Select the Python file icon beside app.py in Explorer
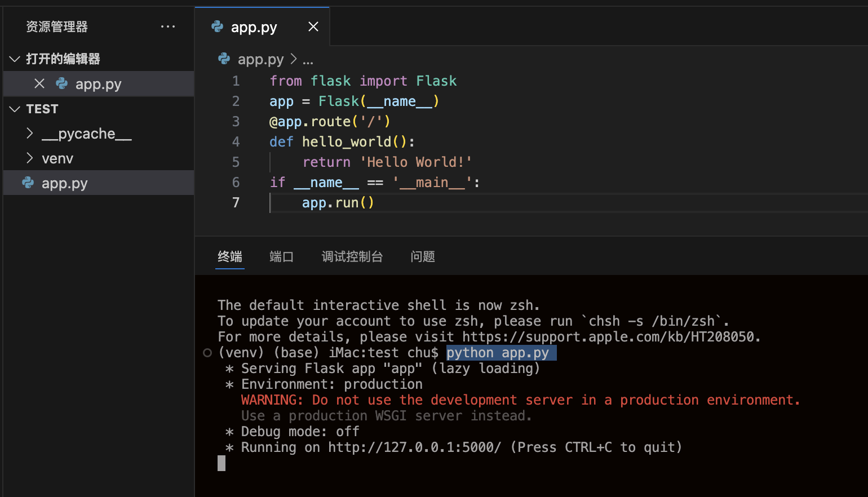Viewport: 868px width, 497px height. click(x=27, y=183)
